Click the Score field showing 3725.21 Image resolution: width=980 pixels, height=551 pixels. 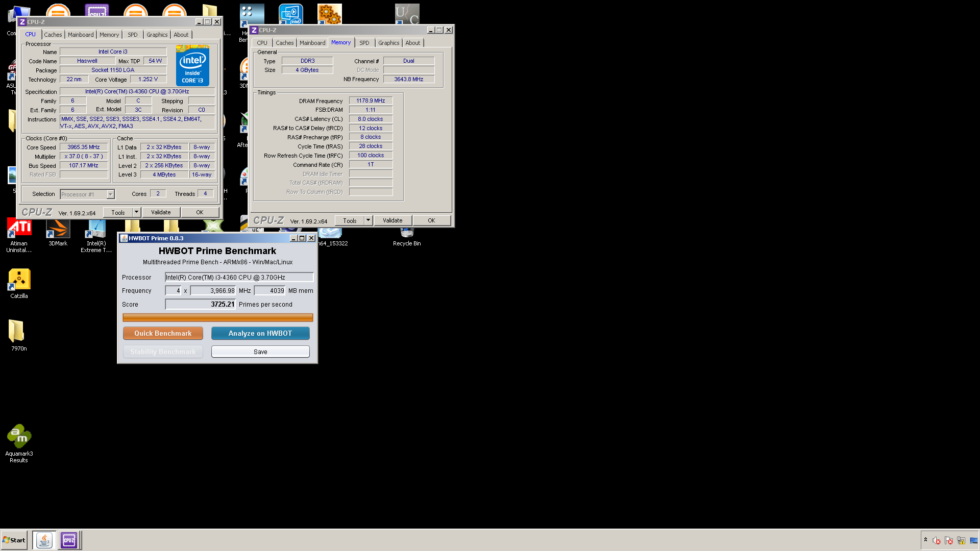[x=200, y=304]
